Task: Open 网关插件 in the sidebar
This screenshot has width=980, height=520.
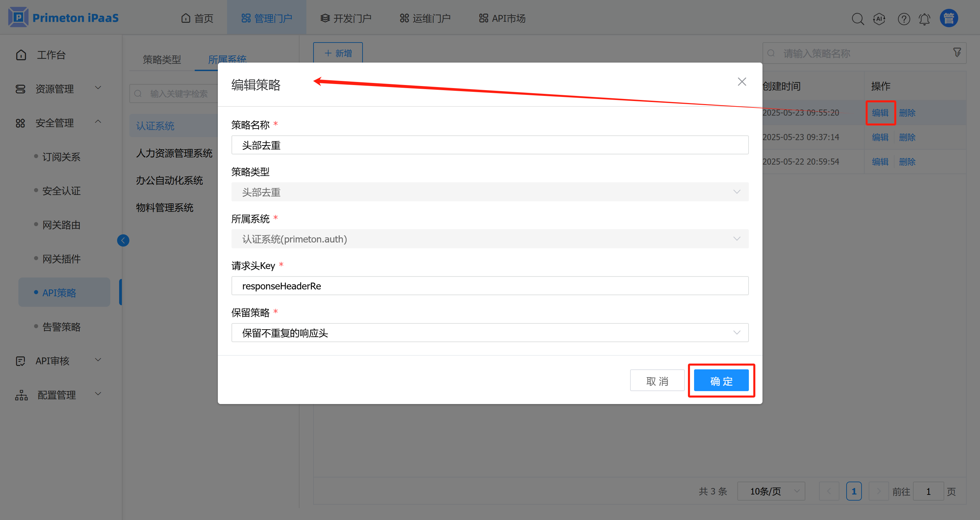Action: coord(61,259)
